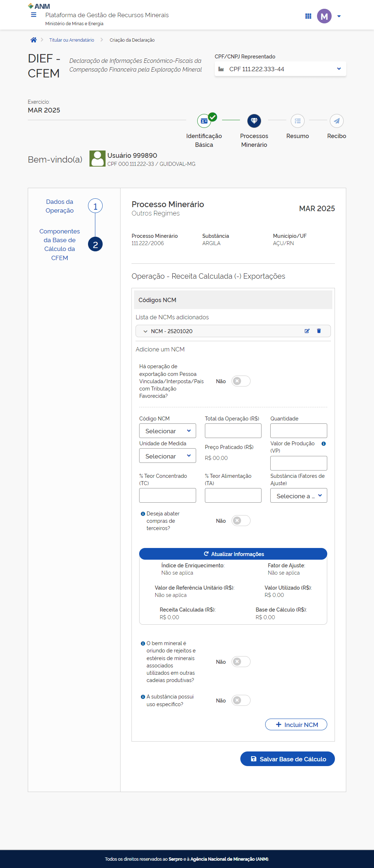Open Titular ou Arrendatário breadcrumb
The height and width of the screenshot is (868, 374).
72,40
